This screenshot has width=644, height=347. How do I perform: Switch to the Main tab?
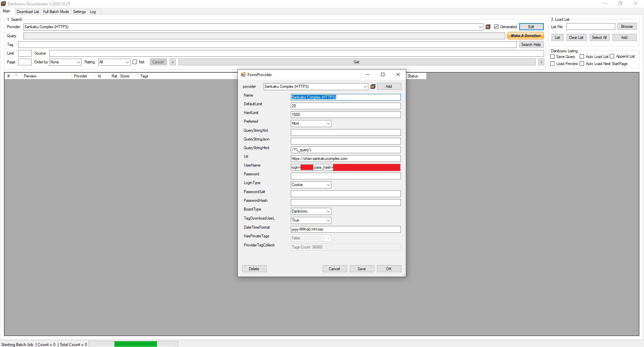pyautogui.click(x=7, y=11)
